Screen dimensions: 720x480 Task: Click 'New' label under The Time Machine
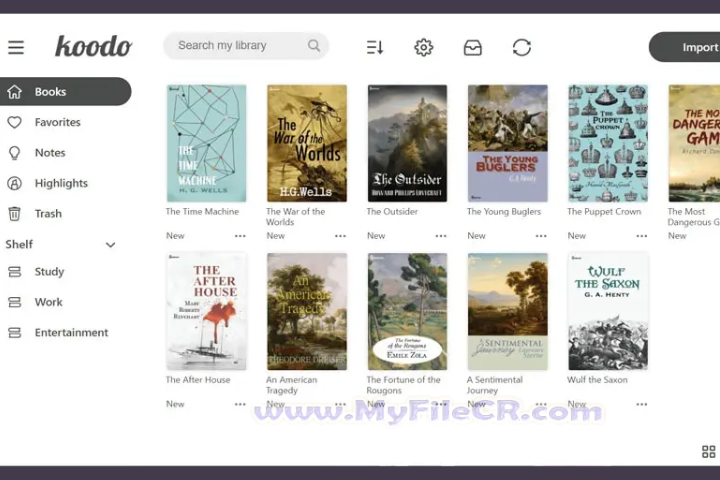pos(175,236)
